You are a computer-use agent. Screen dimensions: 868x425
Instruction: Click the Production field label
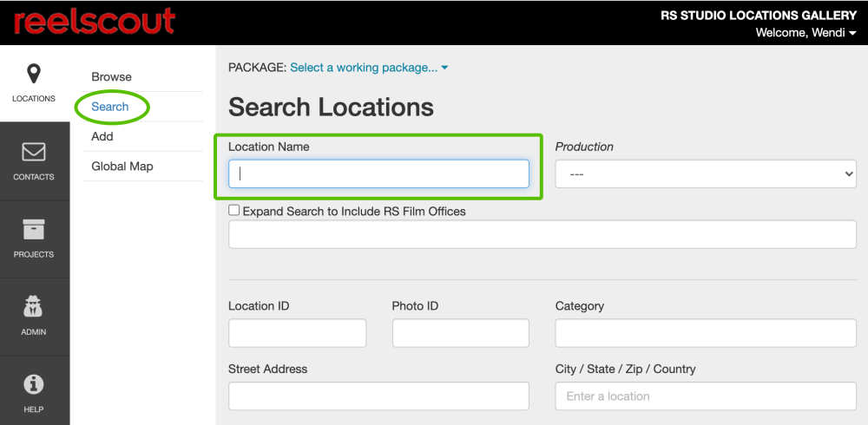pos(584,147)
